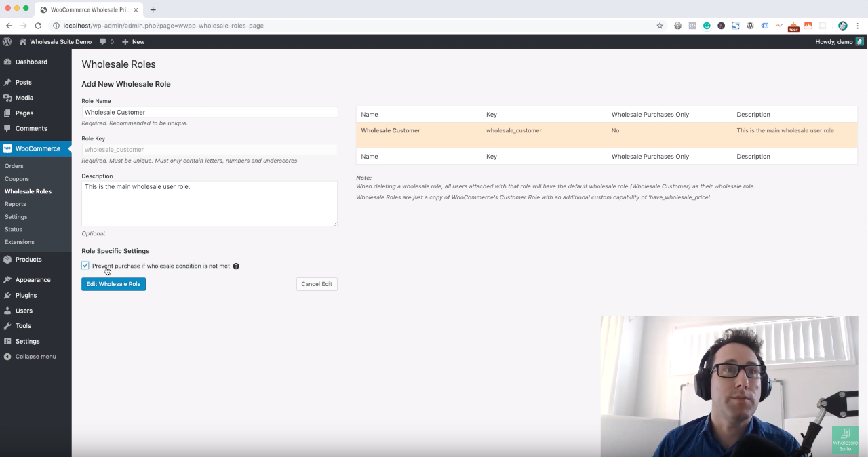Open the New content dropdown in admin bar
Image resolution: width=868 pixels, height=457 pixels.
click(133, 41)
